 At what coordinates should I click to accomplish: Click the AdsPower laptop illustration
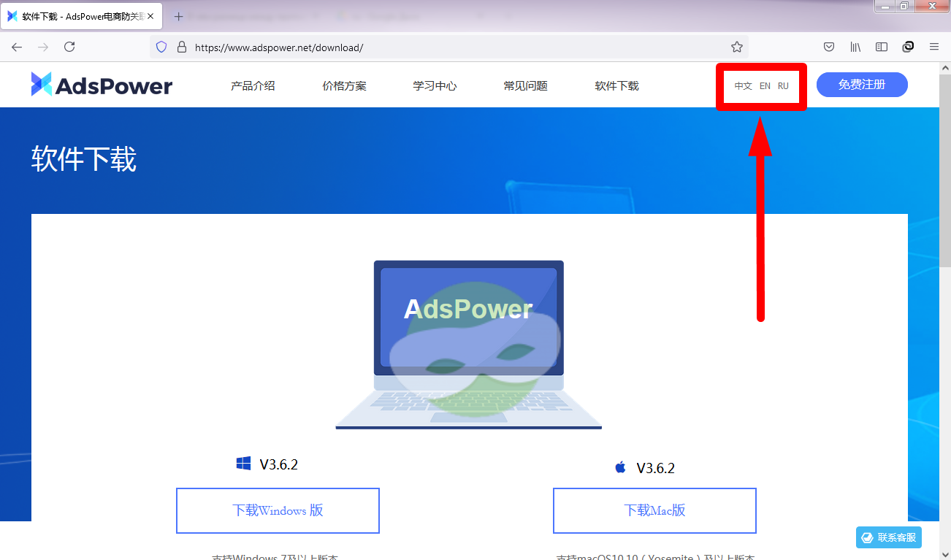click(x=468, y=345)
